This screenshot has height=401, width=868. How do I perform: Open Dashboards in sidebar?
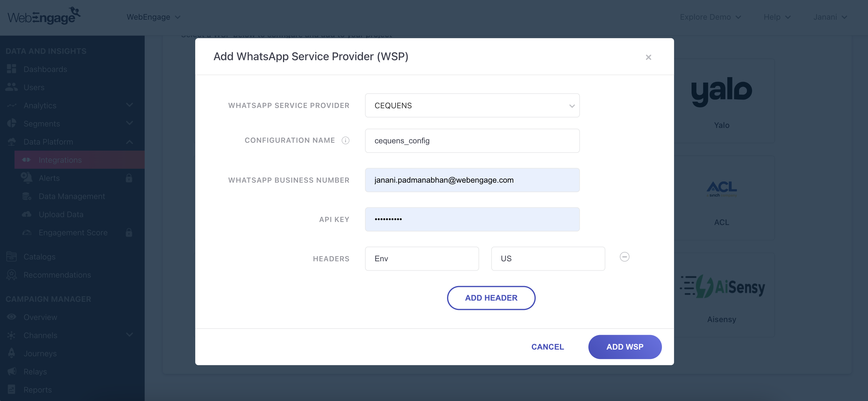click(45, 69)
